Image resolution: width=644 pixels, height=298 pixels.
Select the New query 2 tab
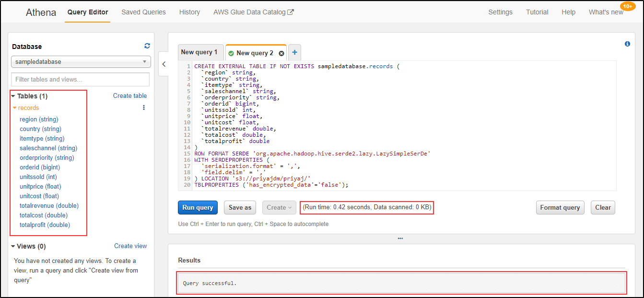[256, 53]
